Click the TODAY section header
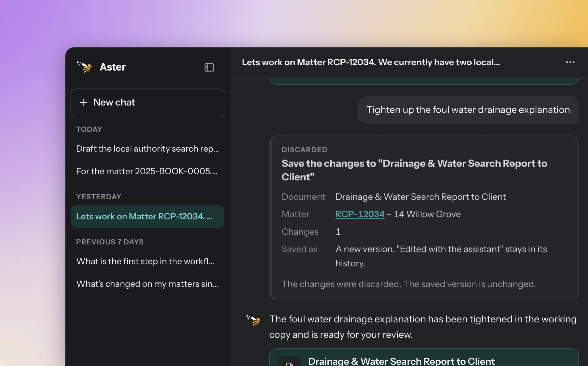Screen dimensions: 588x366 [x=89, y=129]
